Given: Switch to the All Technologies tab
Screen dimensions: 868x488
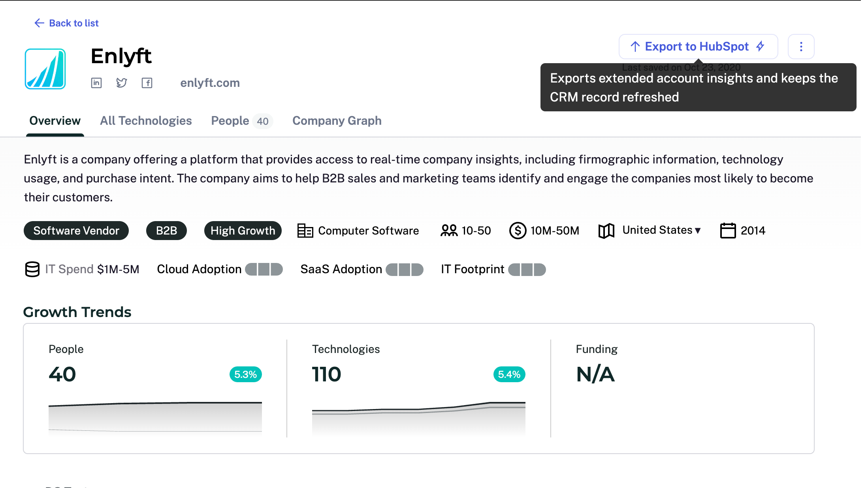Looking at the screenshot, I should point(146,121).
